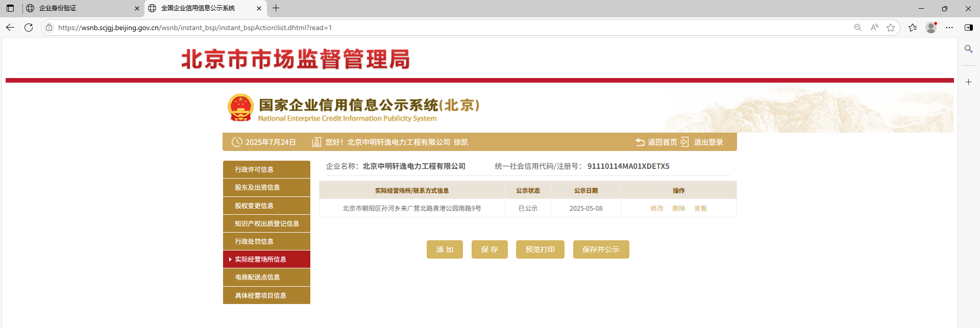Minimize the browser window
Screen dimensions: 980x328
(x=921, y=8)
